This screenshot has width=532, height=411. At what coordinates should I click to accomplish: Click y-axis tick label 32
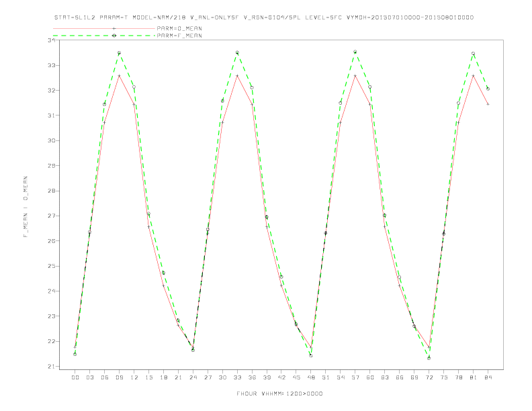tap(52, 90)
